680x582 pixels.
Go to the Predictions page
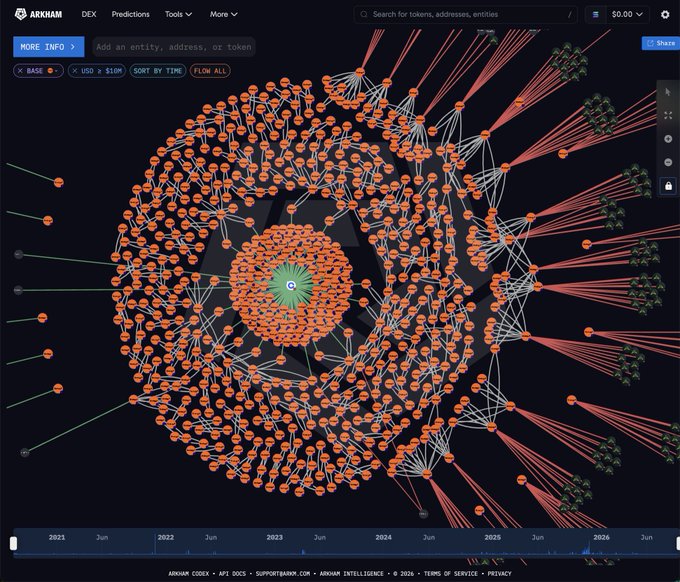(x=131, y=14)
